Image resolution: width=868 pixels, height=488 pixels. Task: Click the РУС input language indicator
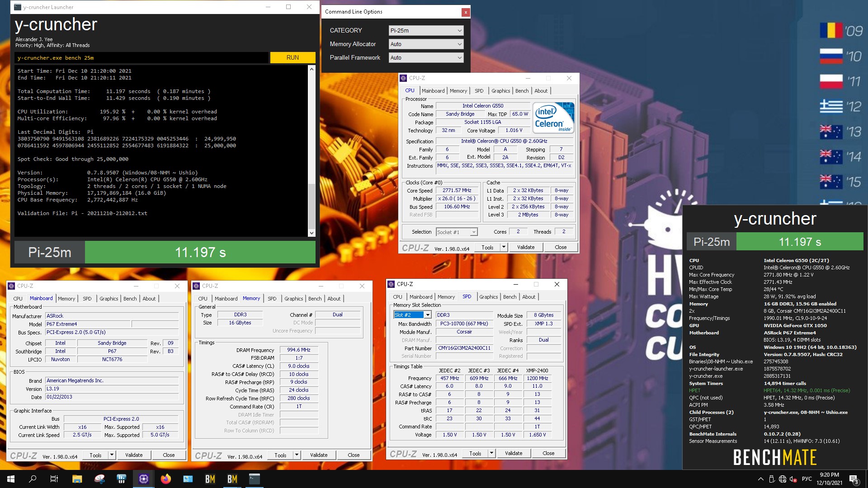tap(807, 479)
